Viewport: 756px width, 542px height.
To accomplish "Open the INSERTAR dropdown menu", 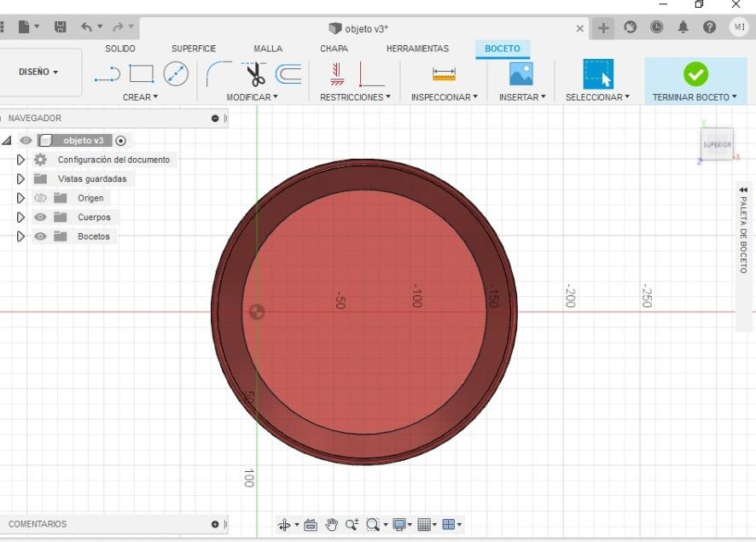I will point(522,97).
